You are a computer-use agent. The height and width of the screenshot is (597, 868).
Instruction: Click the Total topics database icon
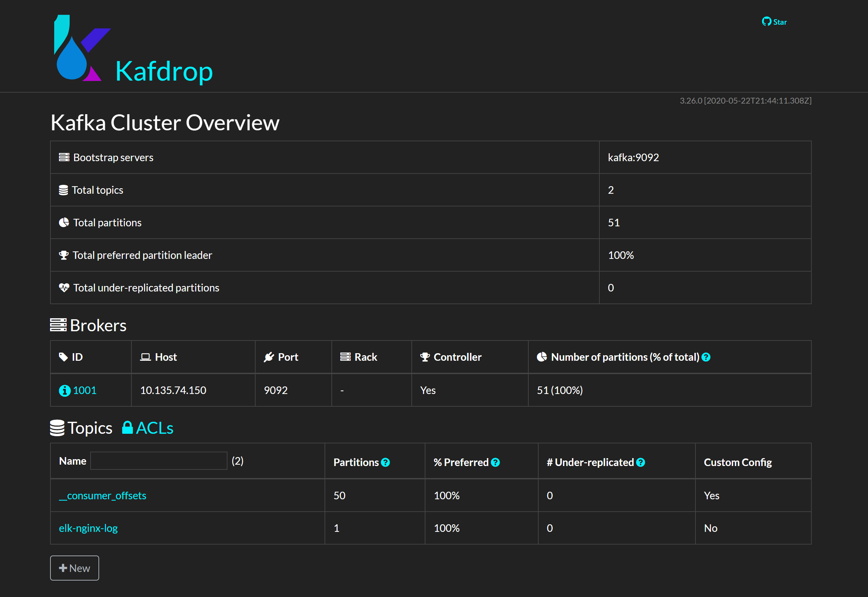[63, 190]
